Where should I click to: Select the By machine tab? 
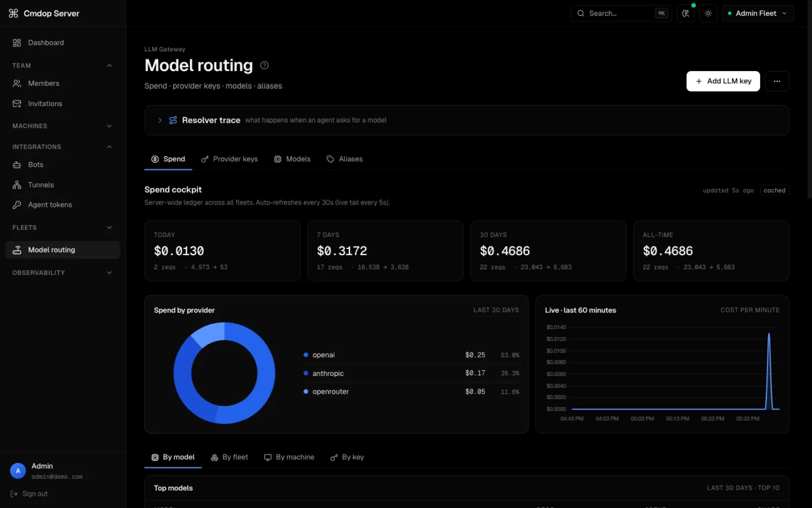pyautogui.click(x=289, y=457)
